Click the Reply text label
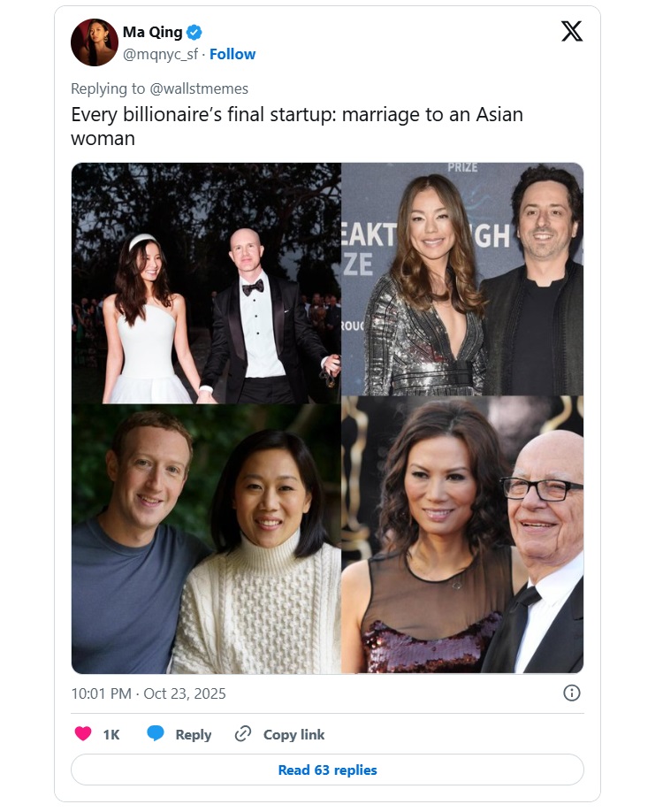Image resolution: width=663 pixels, height=812 pixels. pos(193,734)
